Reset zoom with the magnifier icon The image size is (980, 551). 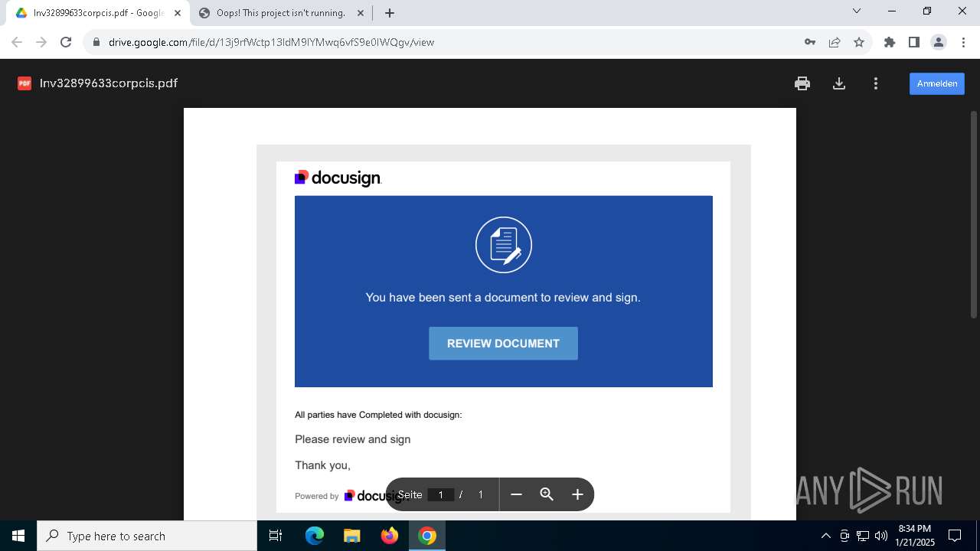[x=547, y=494]
